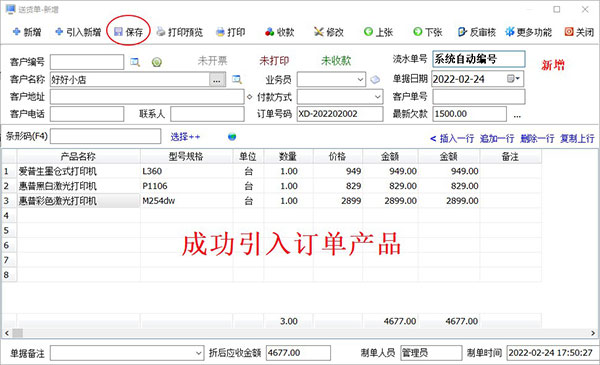The height and width of the screenshot is (365, 600).
Task: Click the 新增 toolbar button
Action: click(27, 32)
